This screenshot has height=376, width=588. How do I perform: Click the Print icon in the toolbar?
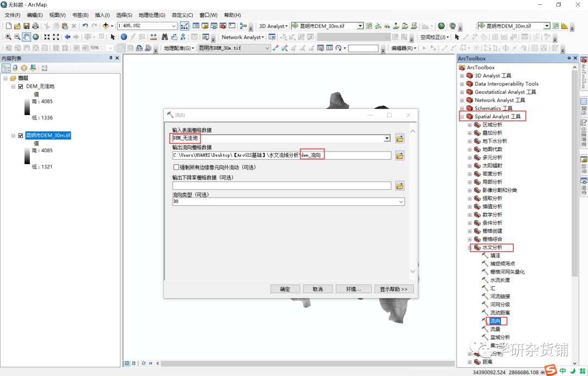35,26
